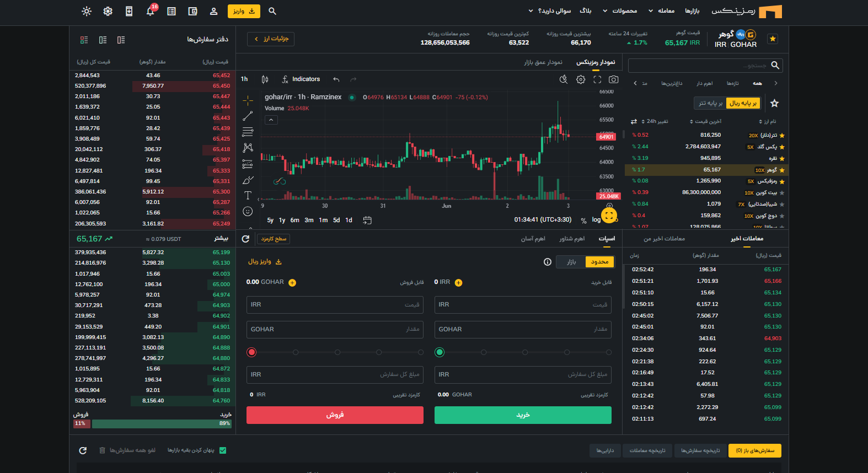
Task: Swap price currency arrows icon
Action: [x=634, y=121]
